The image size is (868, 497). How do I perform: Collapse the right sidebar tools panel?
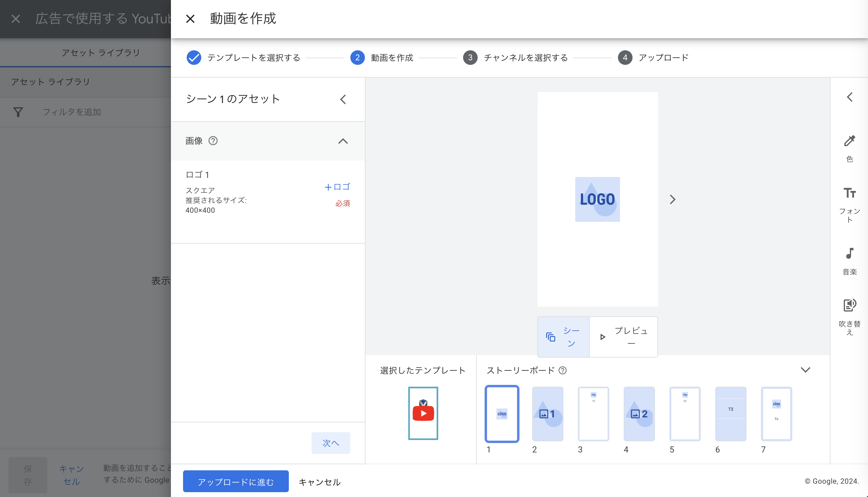850,97
